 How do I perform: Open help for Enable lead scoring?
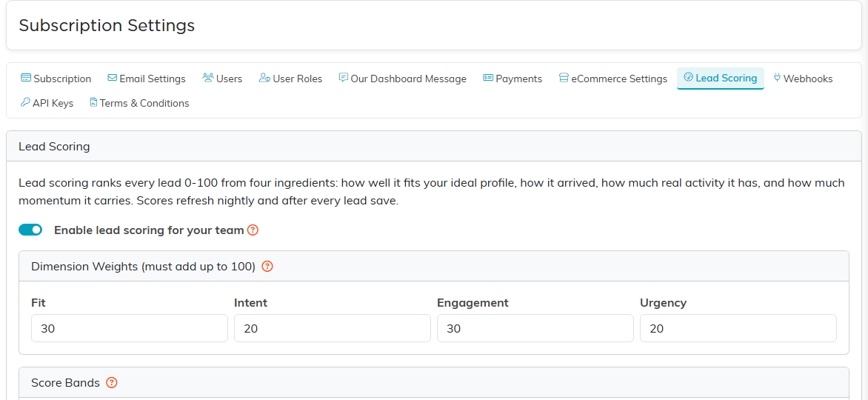coord(253,230)
